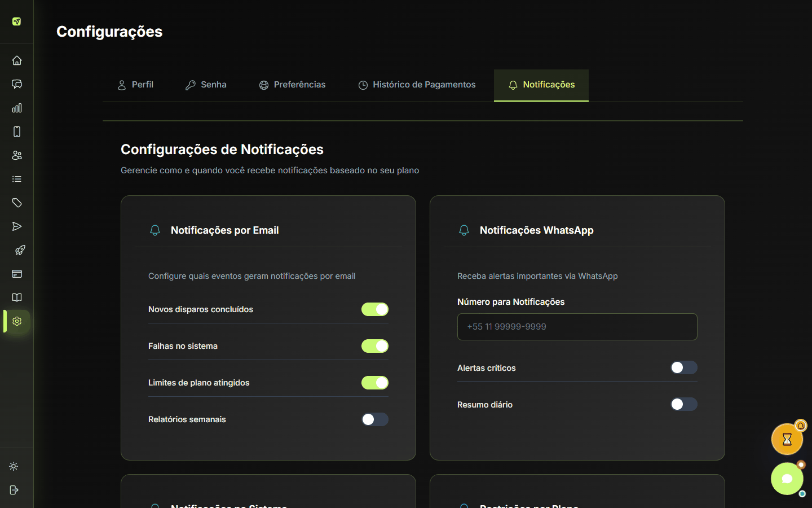Image resolution: width=812 pixels, height=508 pixels.
Task: Open the bar chart analytics icon
Action: tap(17, 108)
